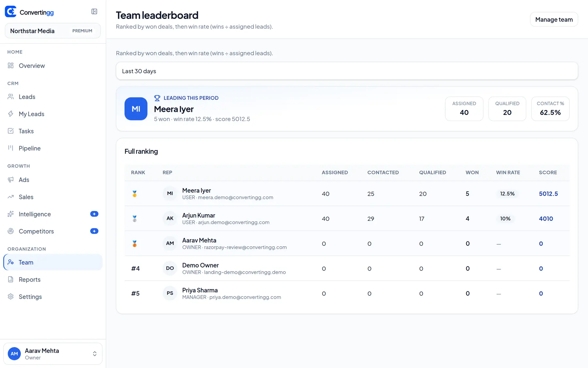Click the Tasks checkbox icon
The image size is (588, 368).
pos(11,131)
